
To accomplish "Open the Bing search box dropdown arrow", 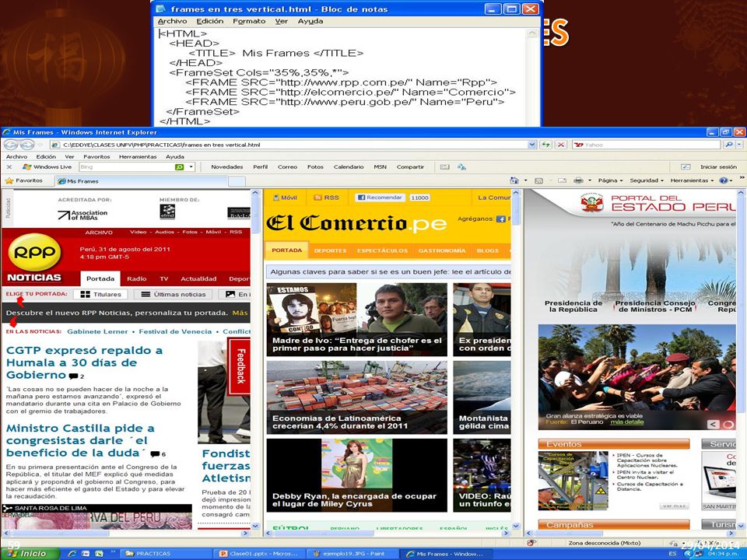I will coord(191,167).
